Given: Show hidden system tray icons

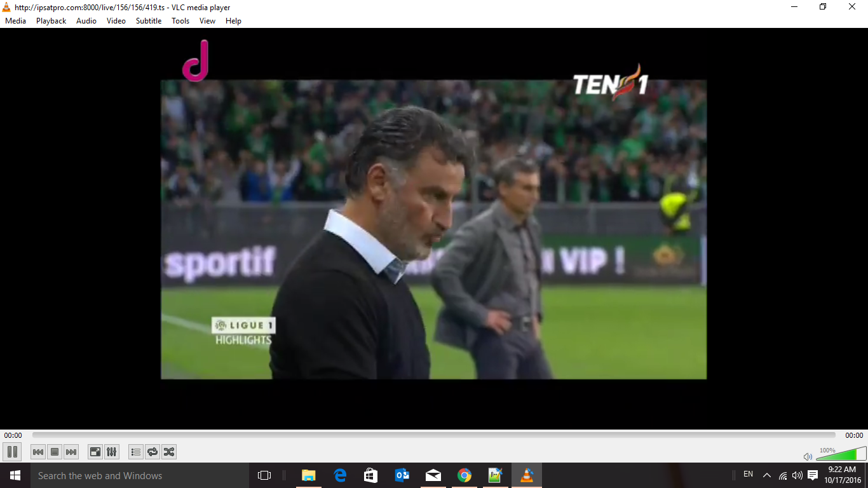Looking at the screenshot, I should [767, 475].
